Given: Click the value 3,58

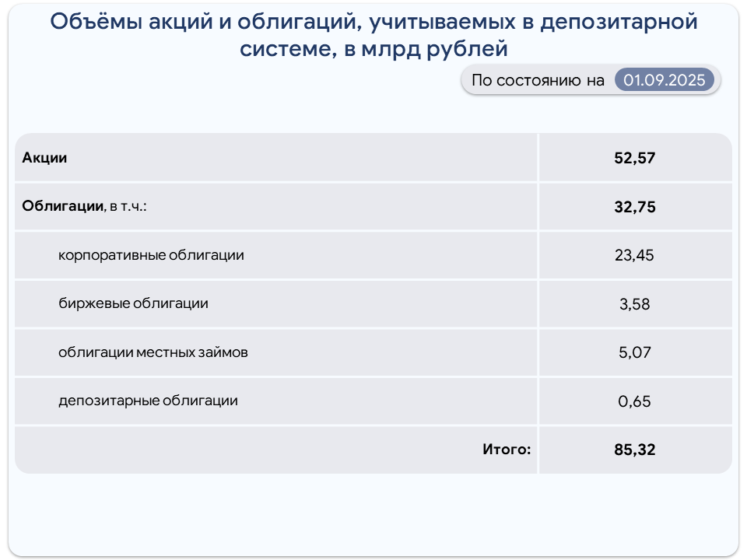Looking at the screenshot, I should click(x=634, y=304).
